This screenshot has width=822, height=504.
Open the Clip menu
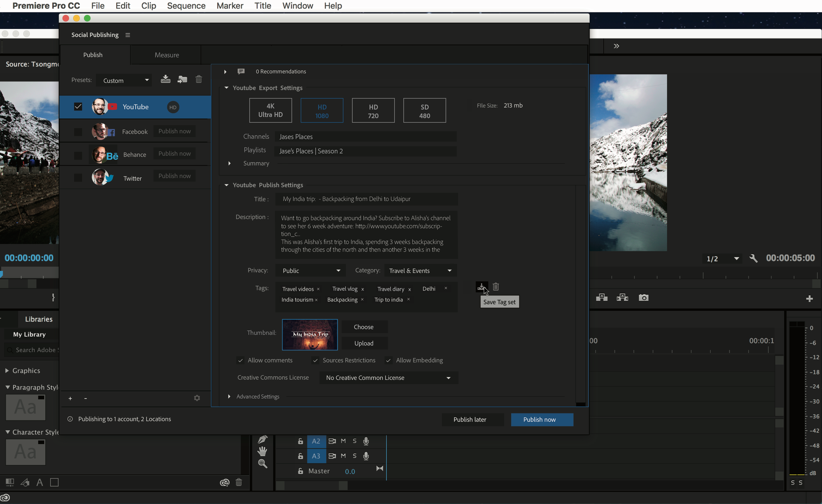[148, 6]
